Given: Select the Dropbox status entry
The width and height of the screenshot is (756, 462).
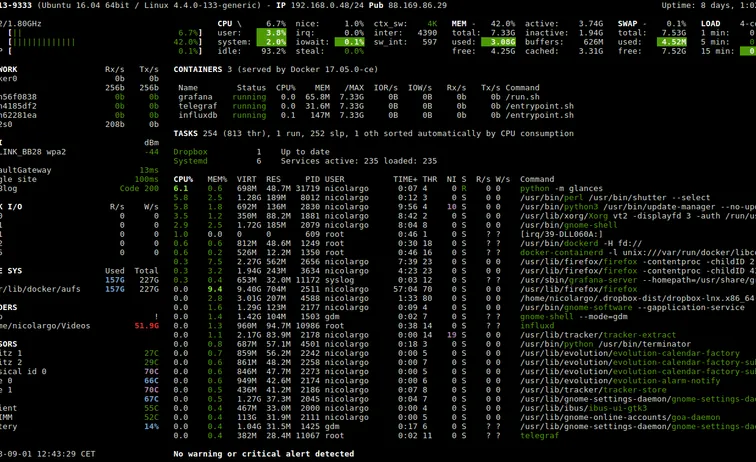Looking at the screenshot, I should pyautogui.click(x=190, y=152).
